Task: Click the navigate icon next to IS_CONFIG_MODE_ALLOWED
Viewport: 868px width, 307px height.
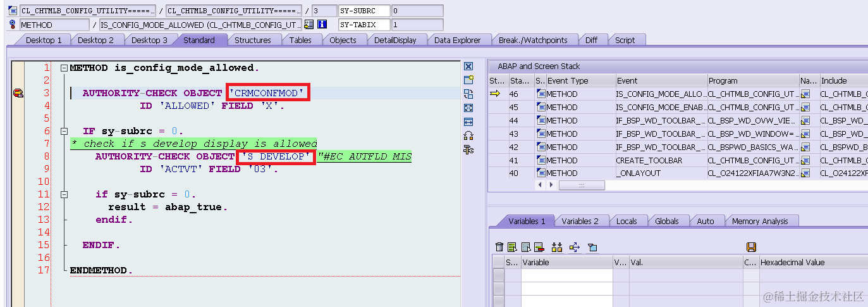Action: click(309, 25)
